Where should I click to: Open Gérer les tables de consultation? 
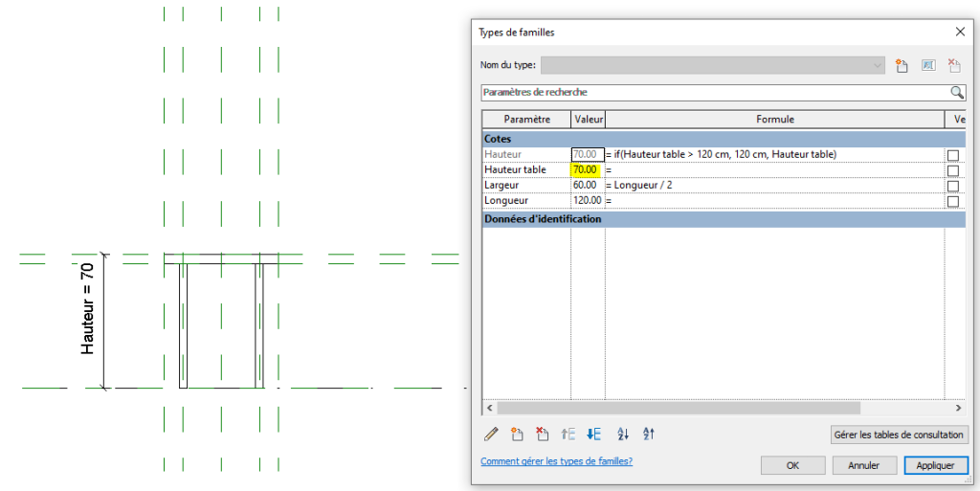899,435
